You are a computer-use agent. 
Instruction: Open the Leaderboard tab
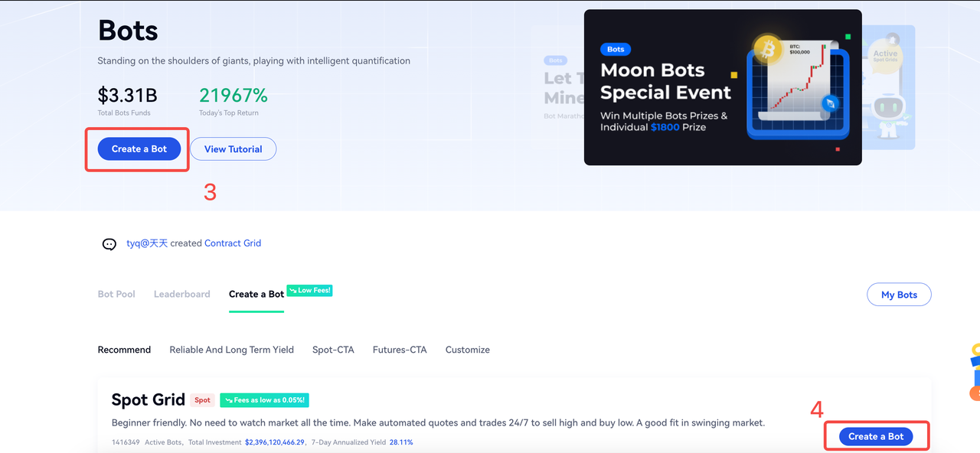click(181, 295)
